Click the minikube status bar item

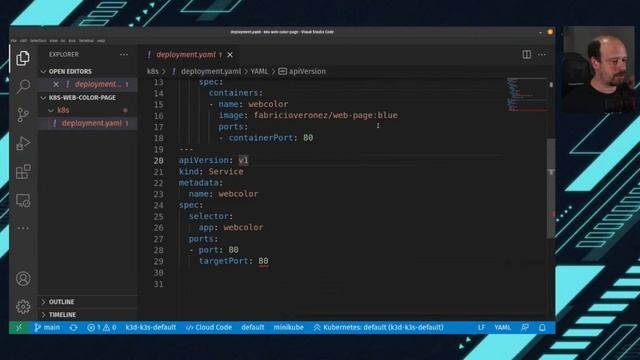pos(289,327)
